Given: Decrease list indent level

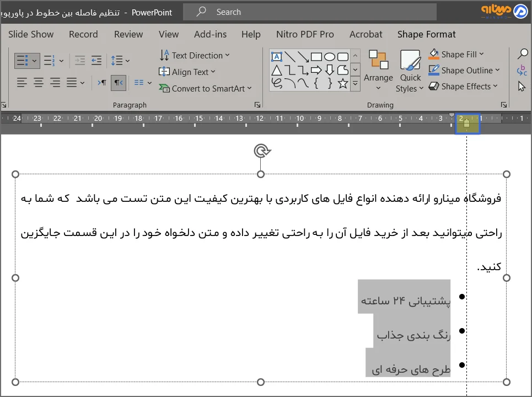Looking at the screenshot, I should 80,61.
